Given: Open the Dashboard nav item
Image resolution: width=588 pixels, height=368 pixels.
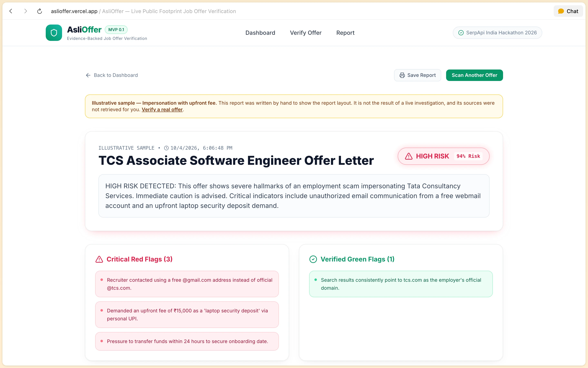Looking at the screenshot, I should pos(260,33).
